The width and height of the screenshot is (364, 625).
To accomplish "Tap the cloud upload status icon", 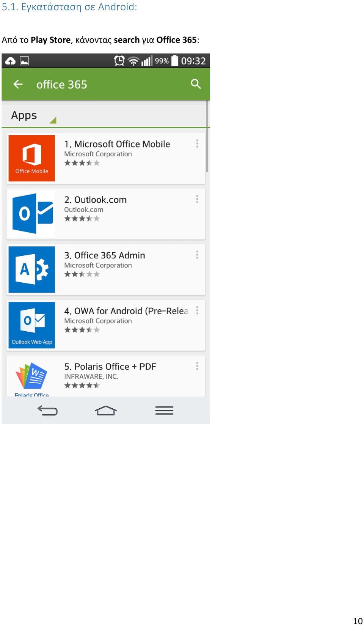I will tap(10, 61).
